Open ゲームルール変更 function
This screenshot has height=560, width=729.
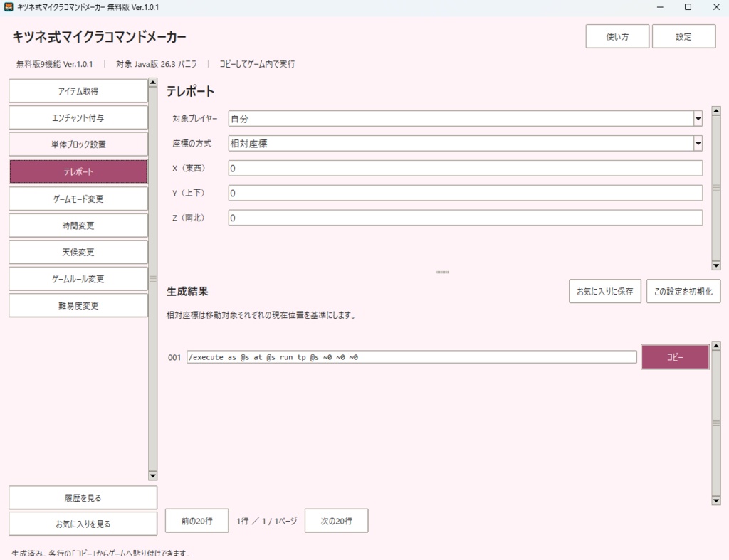click(x=78, y=279)
